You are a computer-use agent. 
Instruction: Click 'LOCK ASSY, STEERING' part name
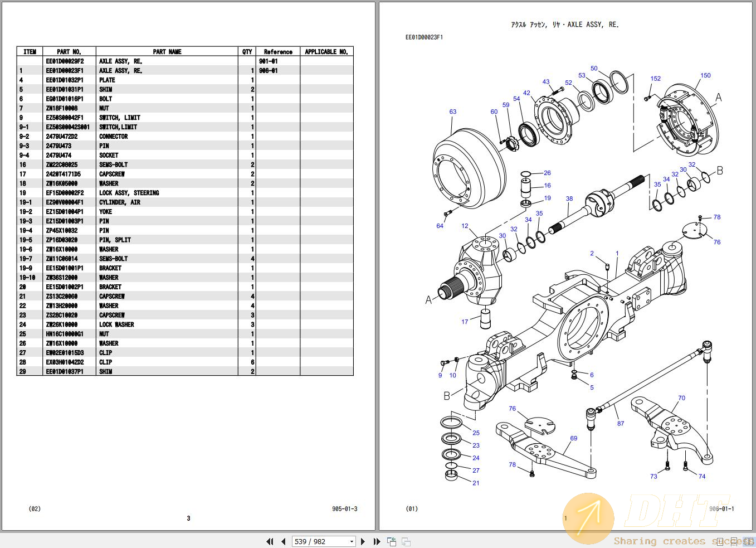point(129,193)
